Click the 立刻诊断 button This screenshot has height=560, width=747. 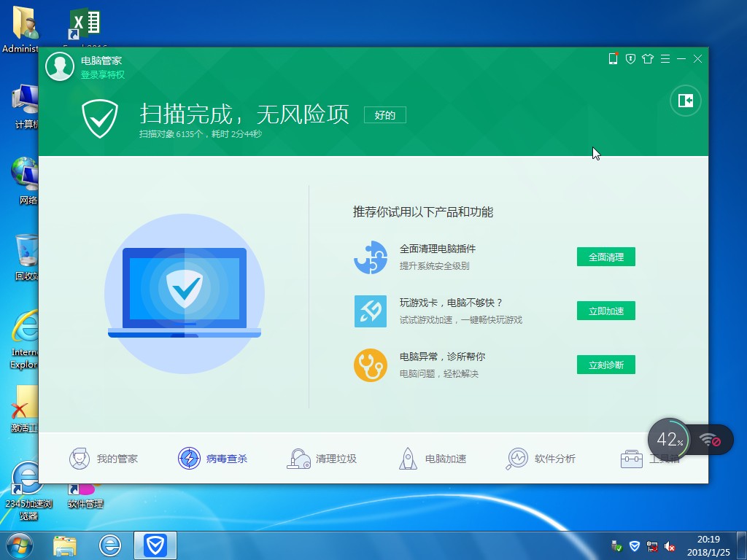click(x=606, y=365)
